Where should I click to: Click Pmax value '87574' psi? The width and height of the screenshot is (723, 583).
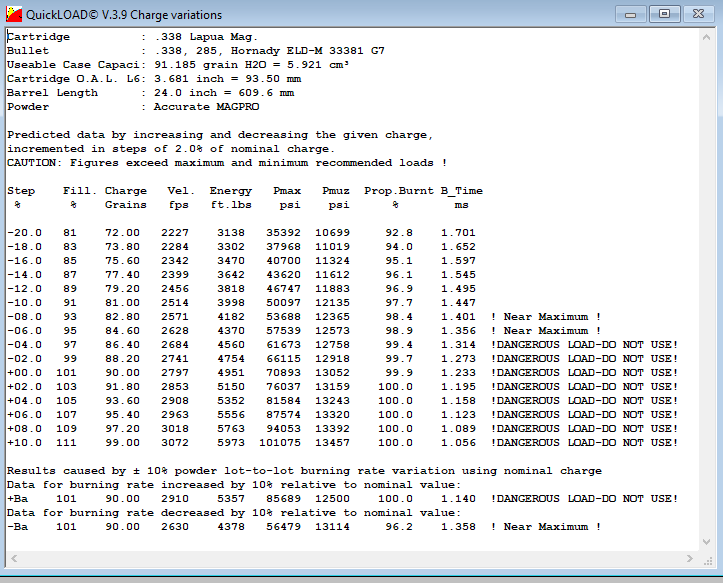(x=283, y=415)
